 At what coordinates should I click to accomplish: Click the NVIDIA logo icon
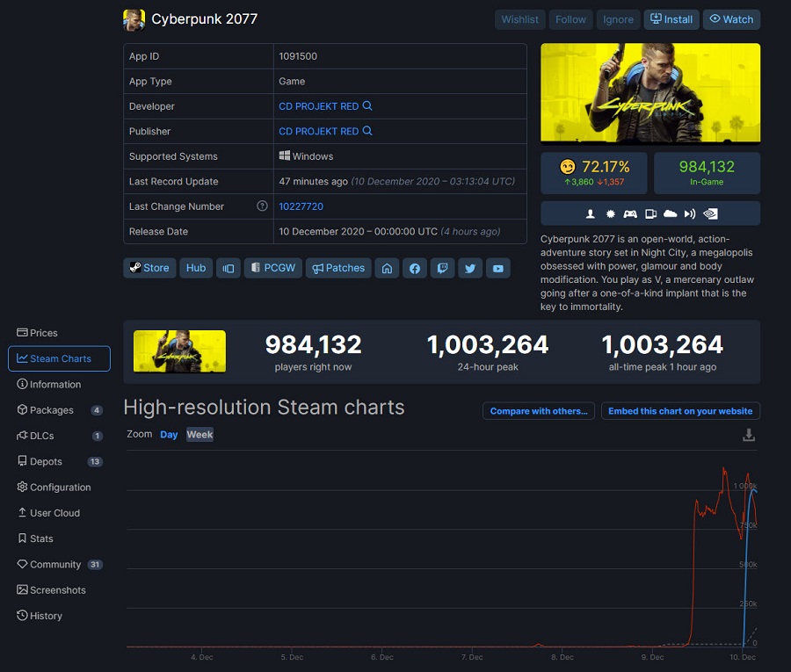(710, 213)
